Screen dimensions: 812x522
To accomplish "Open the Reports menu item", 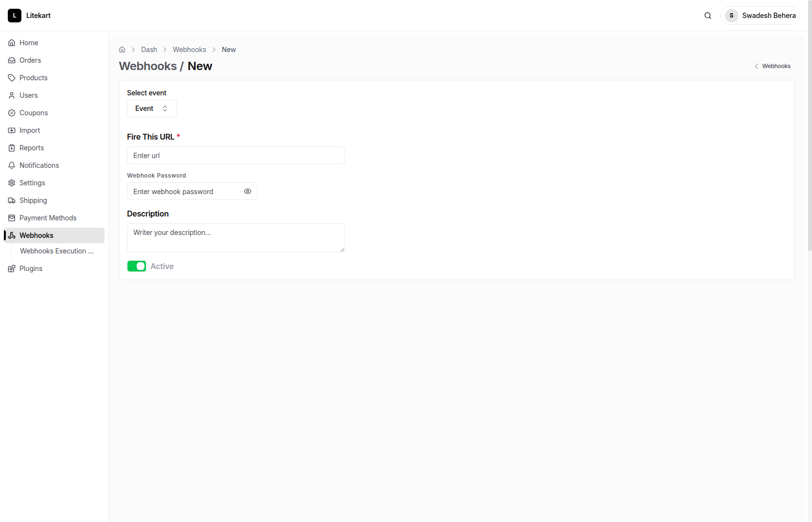I will pyautogui.click(x=54, y=148).
